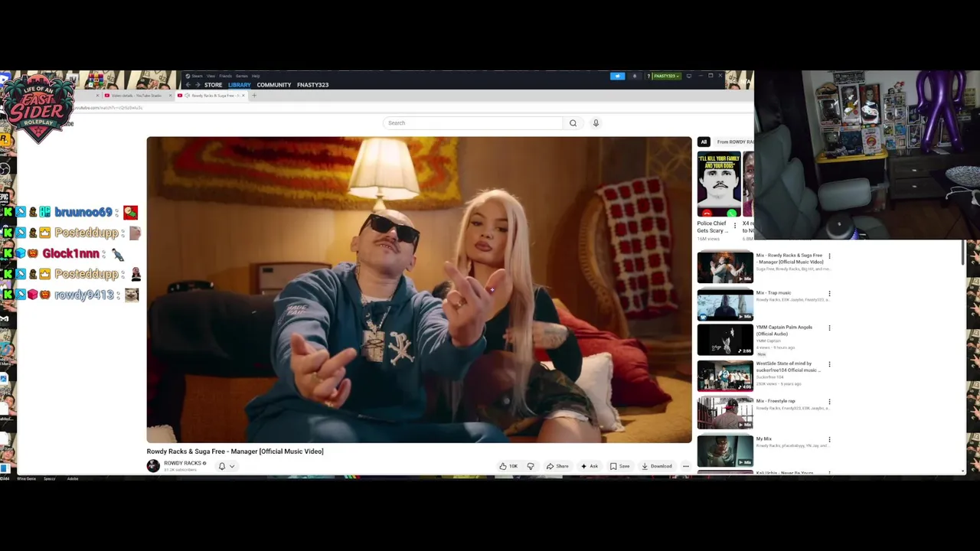The image size is (980, 551).
Task: Open the notification bell for ROWDY RACKS
Action: [x=222, y=466]
